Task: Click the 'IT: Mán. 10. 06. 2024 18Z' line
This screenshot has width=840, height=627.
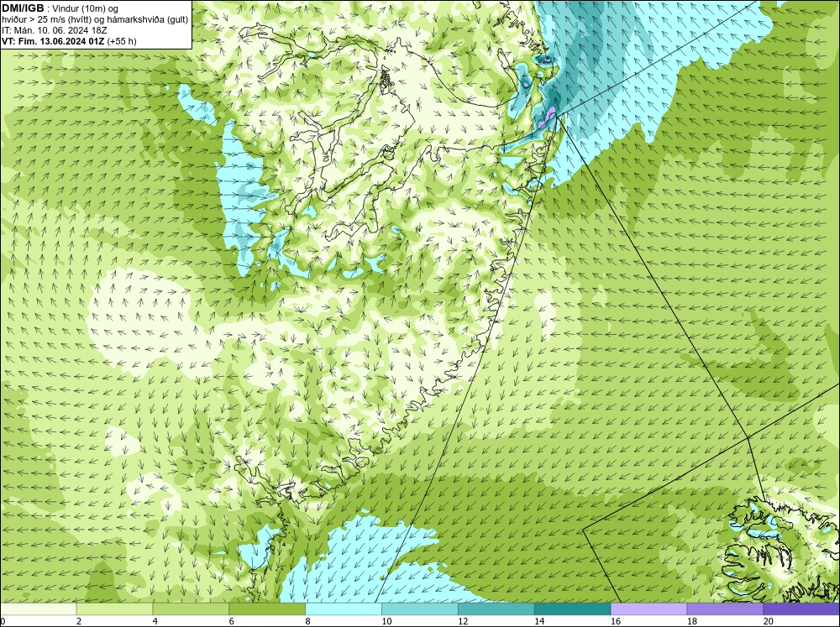Action: click(x=55, y=30)
